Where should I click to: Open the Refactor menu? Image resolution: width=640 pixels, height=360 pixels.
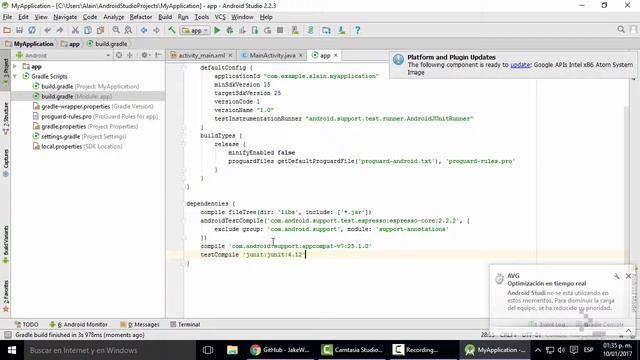coord(141,17)
